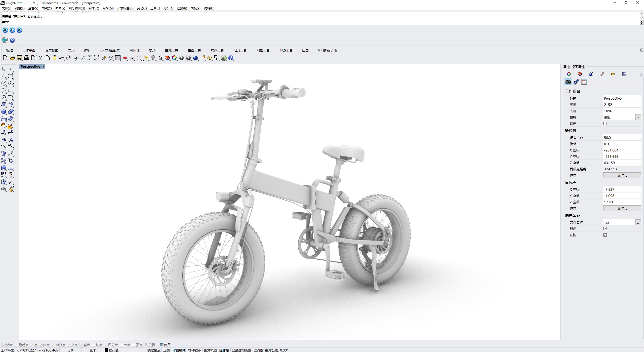Select the Polyline tool in the left toolbar
Viewport: 644px width, 352px height.
[4, 76]
